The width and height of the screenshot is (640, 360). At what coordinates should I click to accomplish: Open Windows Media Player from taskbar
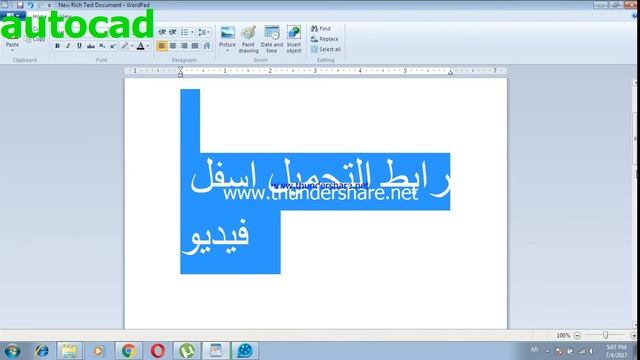pos(98,351)
